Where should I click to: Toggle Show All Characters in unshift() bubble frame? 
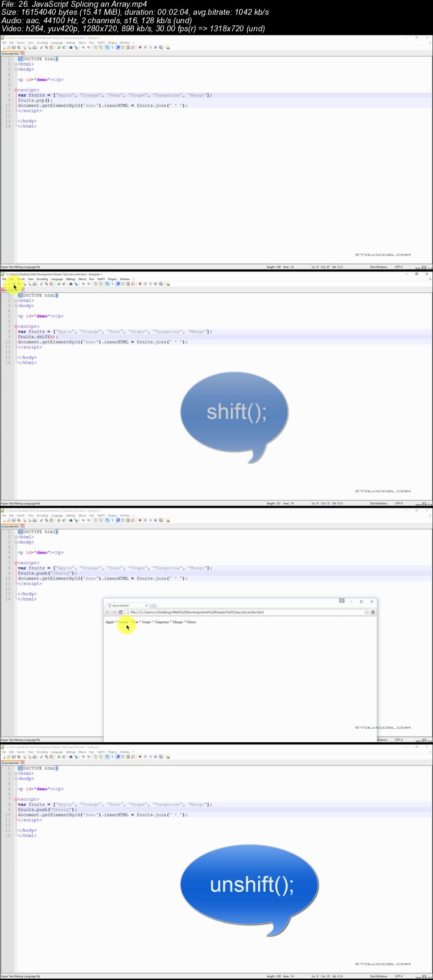coord(112,757)
